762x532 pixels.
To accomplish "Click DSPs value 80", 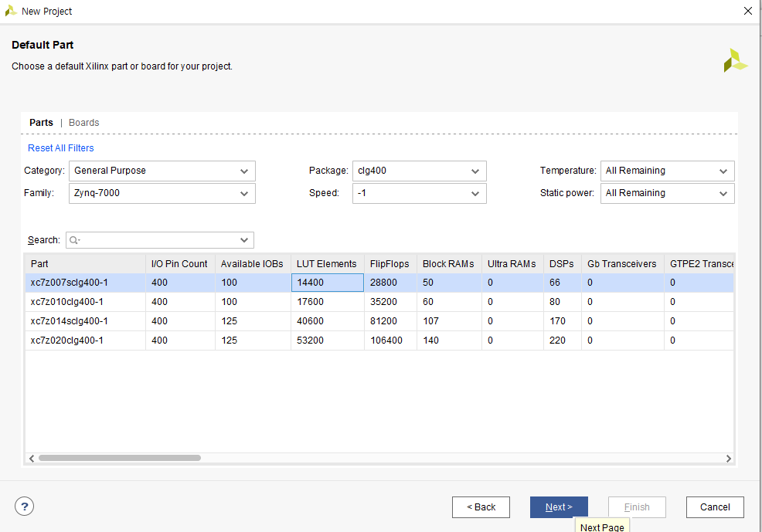I will pyautogui.click(x=563, y=302).
